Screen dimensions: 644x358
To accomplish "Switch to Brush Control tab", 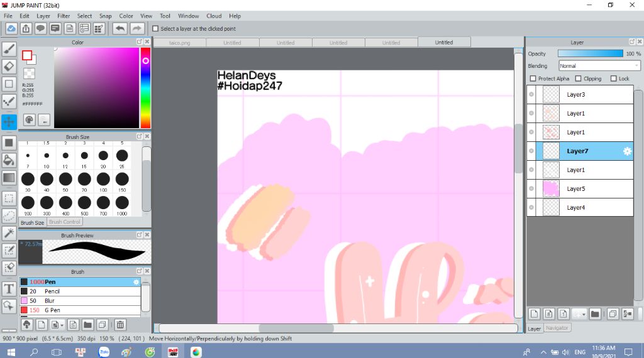I will [x=65, y=222].
